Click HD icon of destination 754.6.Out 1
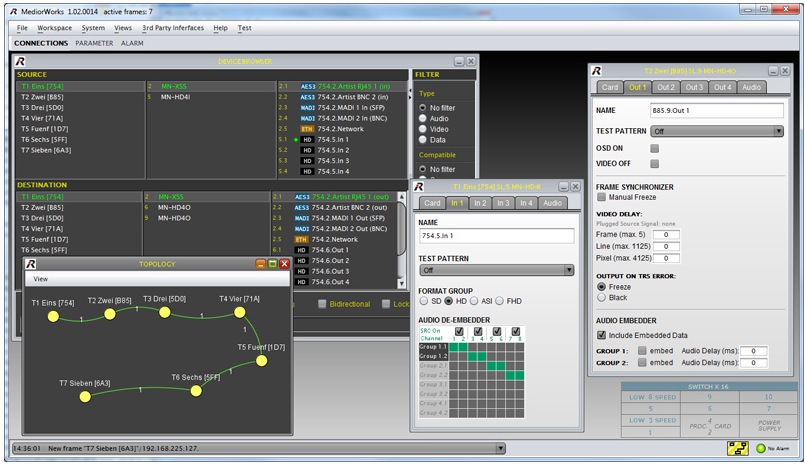This screenshot has height=465, width=805. (301, 250)
